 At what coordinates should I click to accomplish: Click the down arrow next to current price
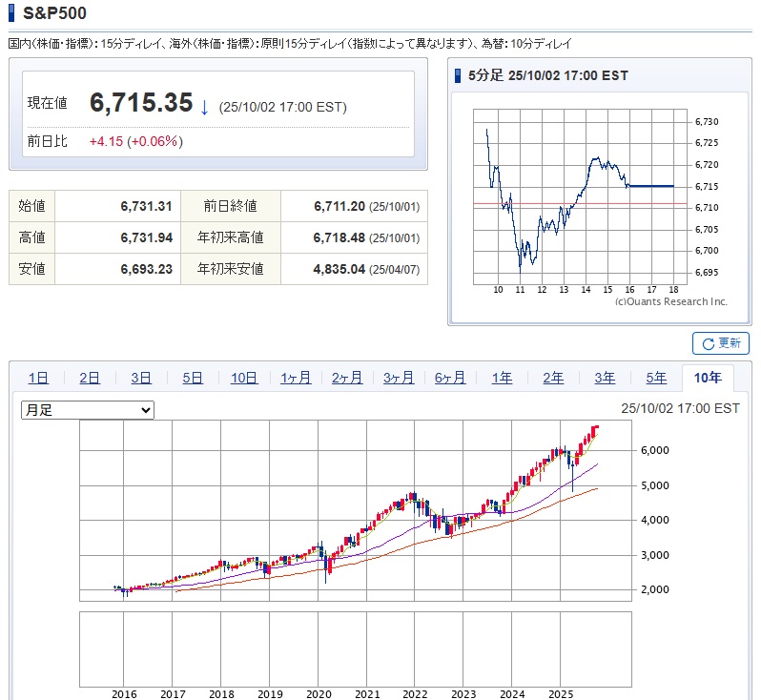[x=204, y=106]
